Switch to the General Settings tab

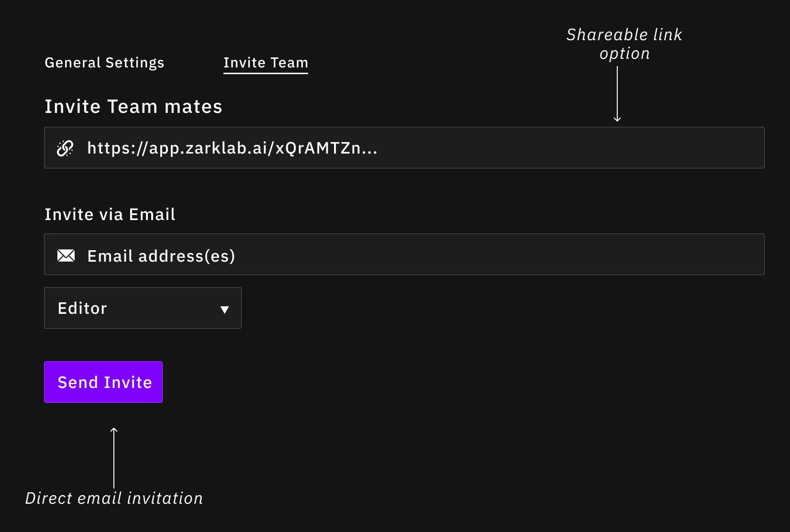104,62
